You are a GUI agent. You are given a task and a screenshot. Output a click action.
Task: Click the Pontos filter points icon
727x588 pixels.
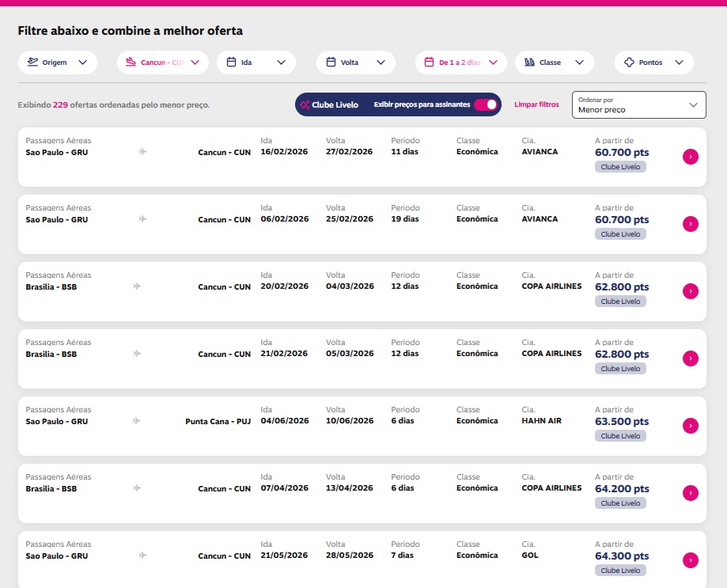[630, 63]
